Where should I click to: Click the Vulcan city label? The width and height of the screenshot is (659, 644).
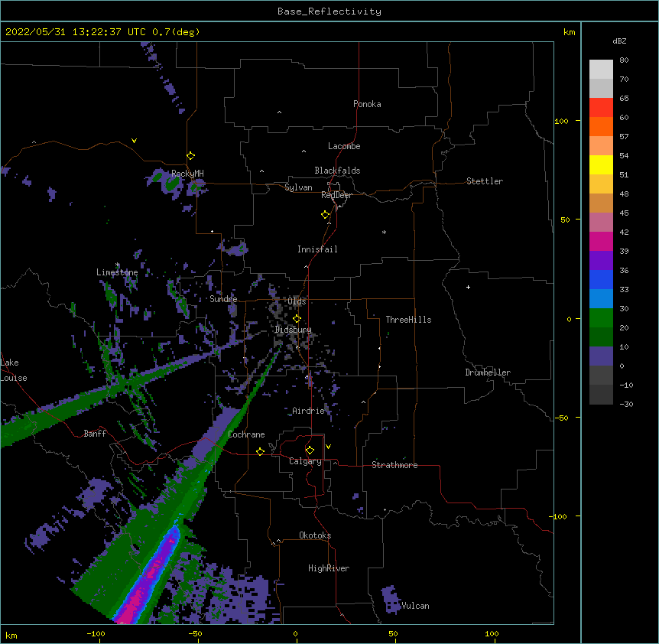[x=415, y=606]
